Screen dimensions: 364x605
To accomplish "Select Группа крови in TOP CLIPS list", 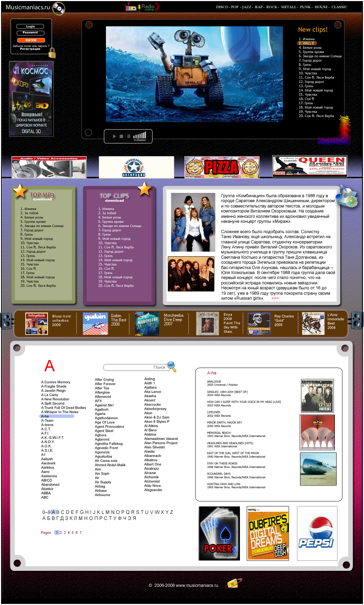I will click(111, 222).
